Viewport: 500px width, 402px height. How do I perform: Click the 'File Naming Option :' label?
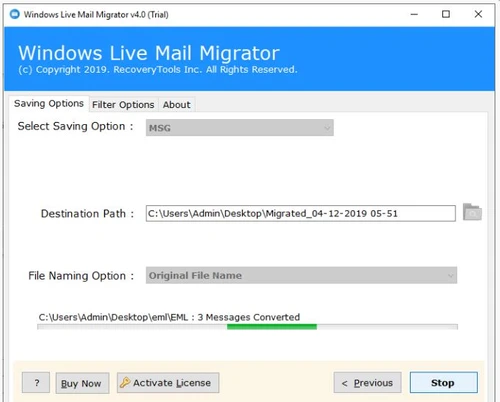pos(81,276)
